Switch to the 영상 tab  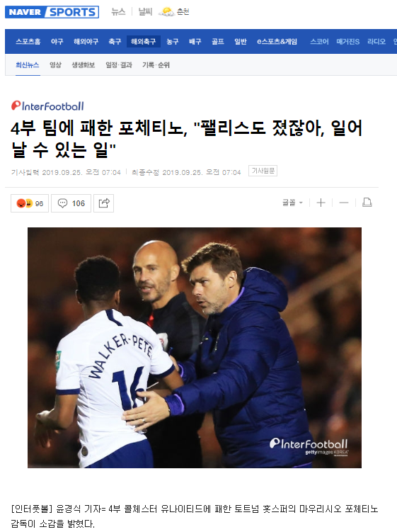click(x=55, y=64)
